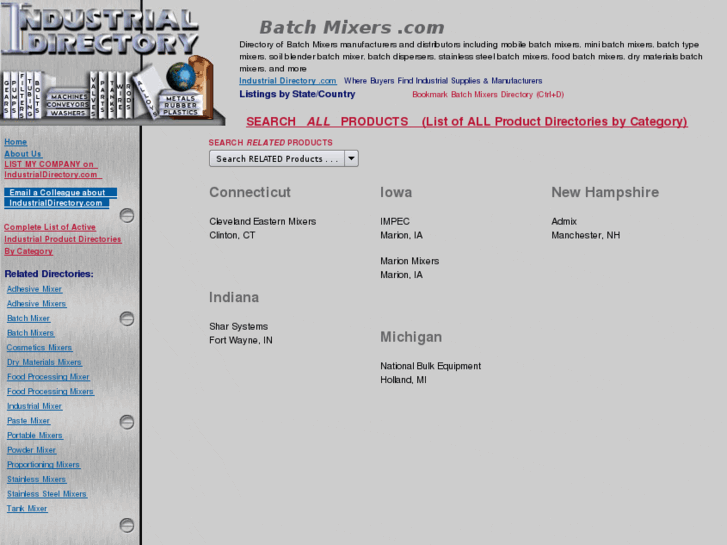
Task: Open the Batch Mixer directory link
Action: 28,319
